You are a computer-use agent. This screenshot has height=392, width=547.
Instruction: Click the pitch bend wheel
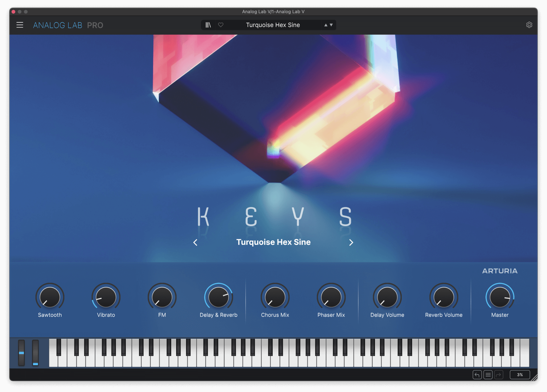pyautogui.click(x=21, y=353)
